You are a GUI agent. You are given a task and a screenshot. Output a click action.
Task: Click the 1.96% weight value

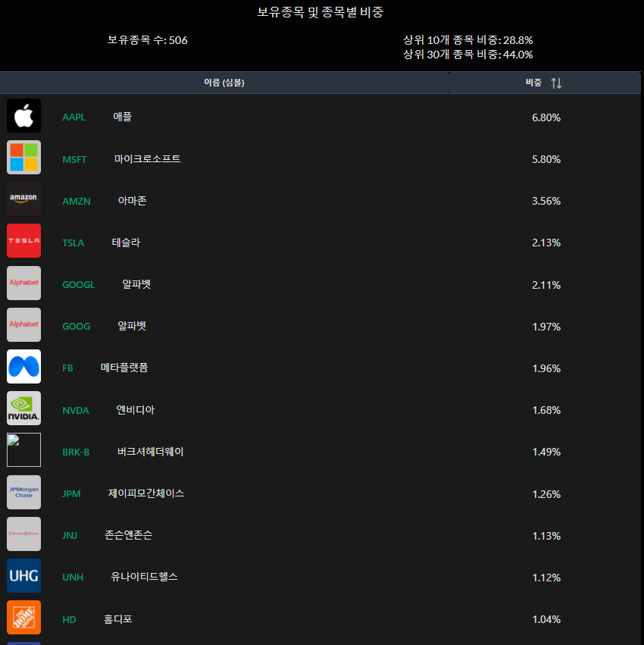(546, 368)
